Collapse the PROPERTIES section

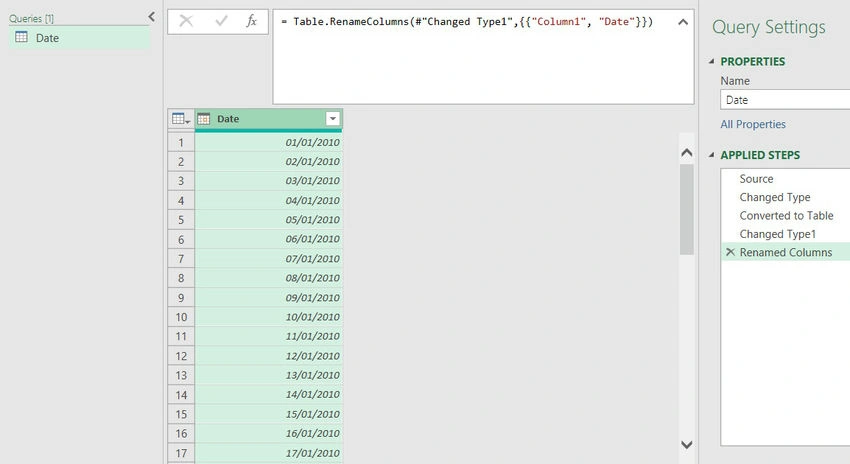coord(711,62)
